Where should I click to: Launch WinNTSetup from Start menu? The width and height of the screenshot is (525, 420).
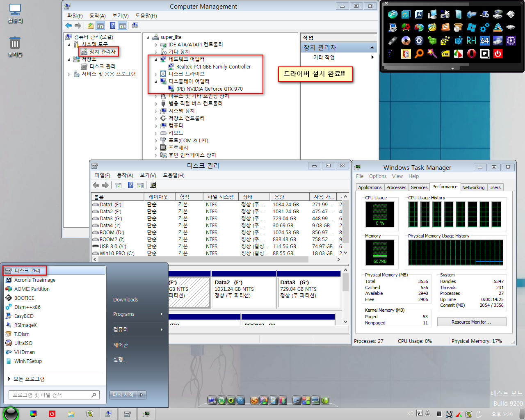[x=28, y=361]
